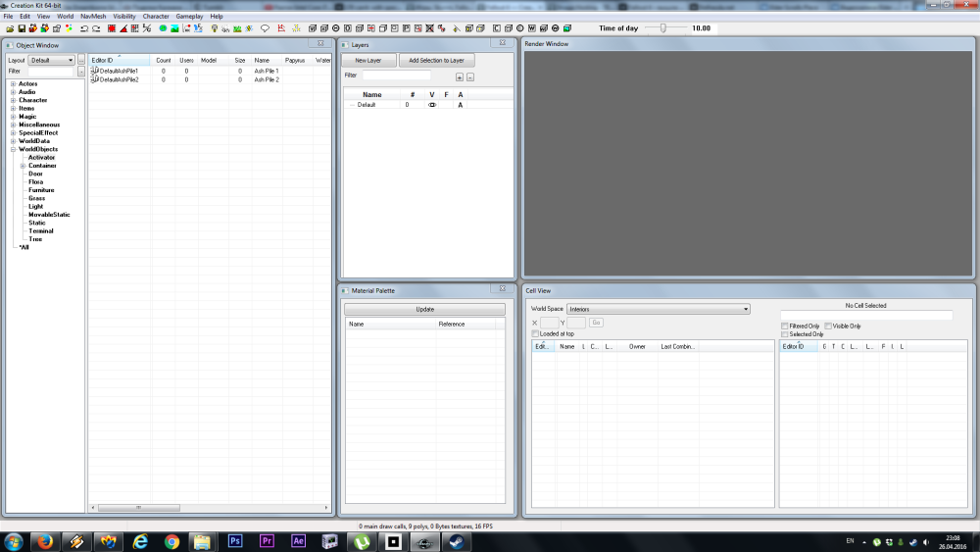Toggle the green Grass icon in toolbar

[237, 28]
